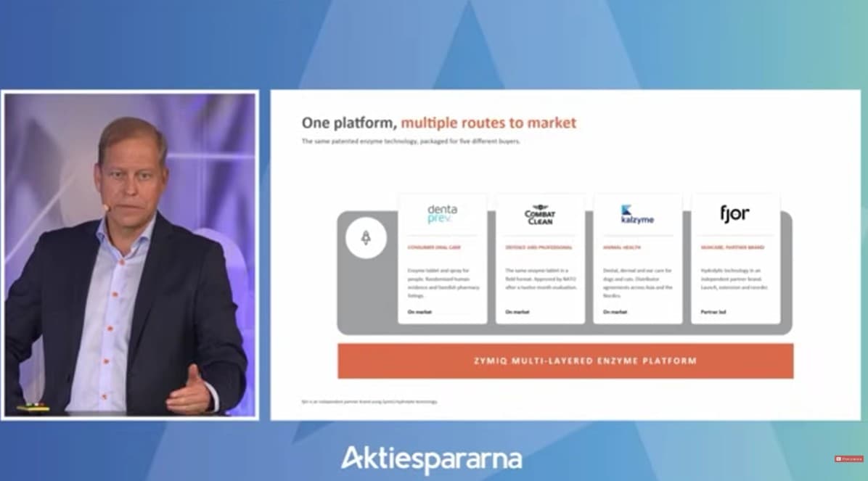
Task: Click the "One platform, multiple routes to market" title
Action: point(439,123)
